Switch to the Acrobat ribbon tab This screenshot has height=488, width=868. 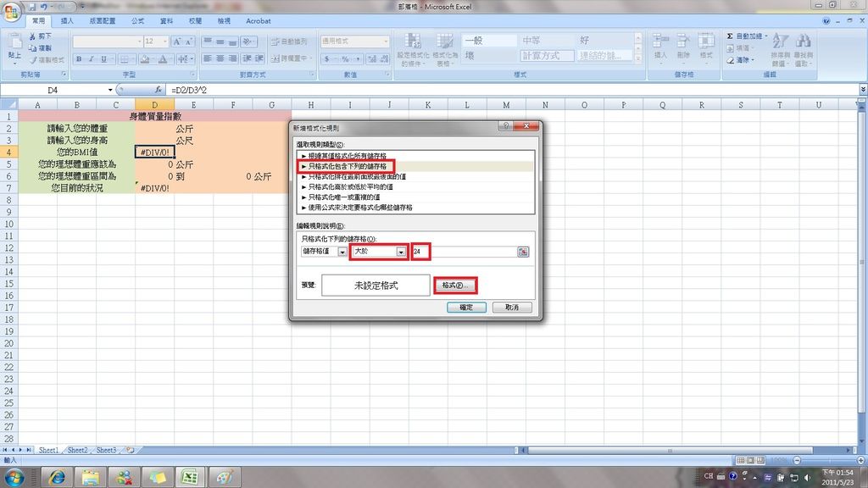point(259,21)
